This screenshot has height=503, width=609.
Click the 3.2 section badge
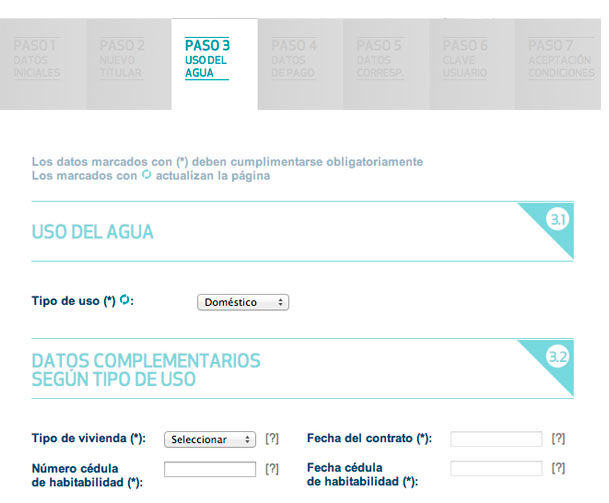[x=558, y=357]
